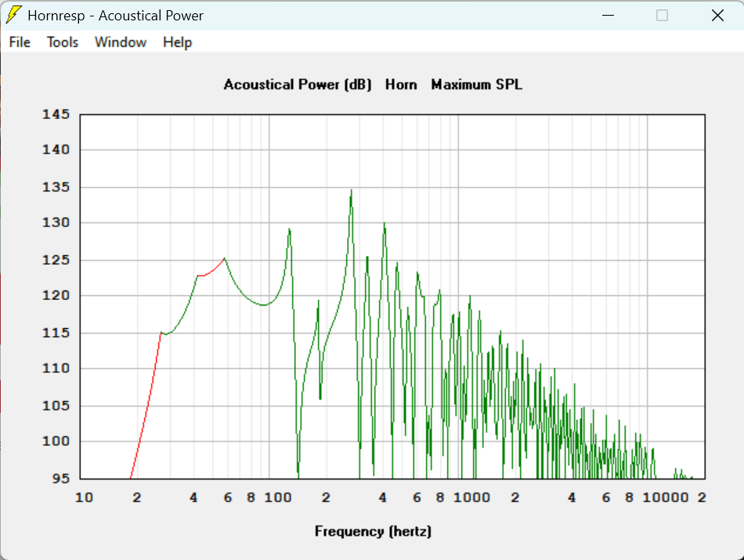
Task: Click the chart title 'Acoustical Power (dB)'
Action: click(x=298, y=85)
